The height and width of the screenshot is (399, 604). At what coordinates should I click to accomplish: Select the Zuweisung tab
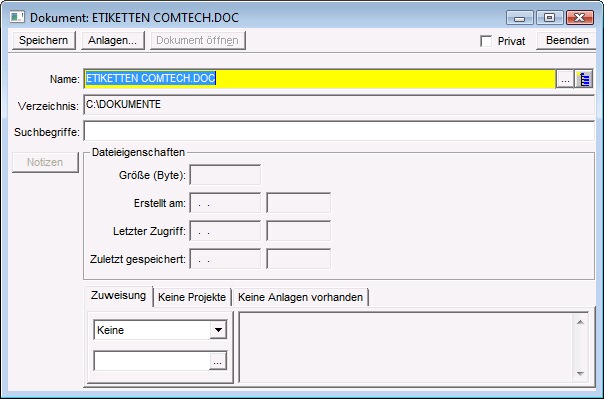[118, 296]
